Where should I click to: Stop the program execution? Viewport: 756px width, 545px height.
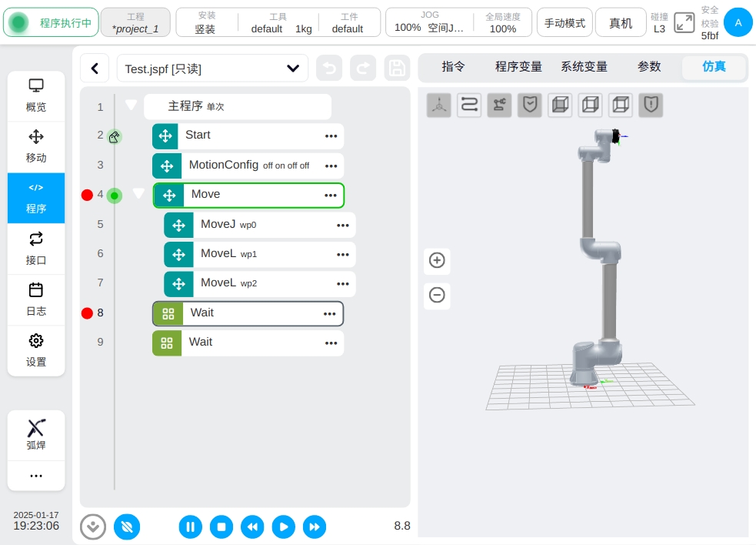[x=221, y=527]
